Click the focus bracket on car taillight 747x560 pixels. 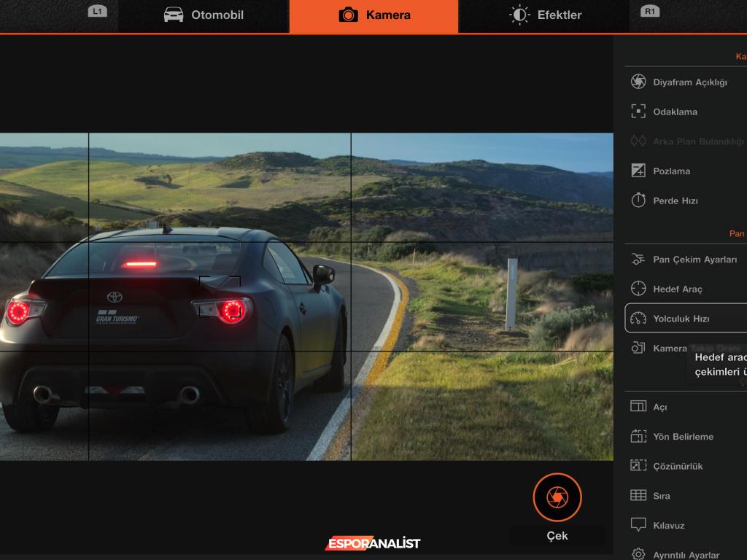(x=220, y=297)
